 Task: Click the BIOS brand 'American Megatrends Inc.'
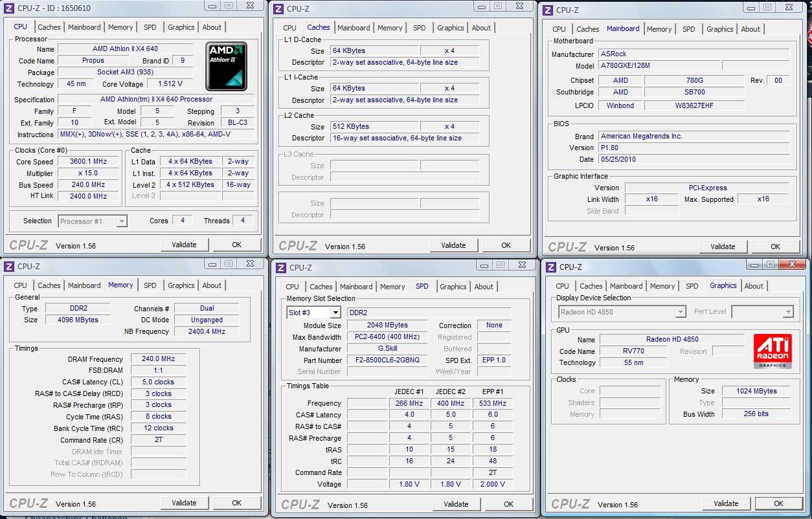pos(694,137)
